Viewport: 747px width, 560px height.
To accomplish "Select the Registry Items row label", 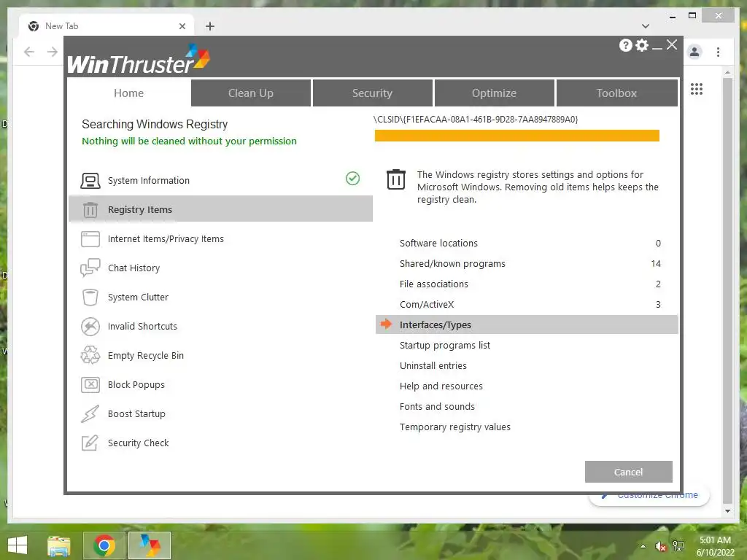I will point(140,209).
